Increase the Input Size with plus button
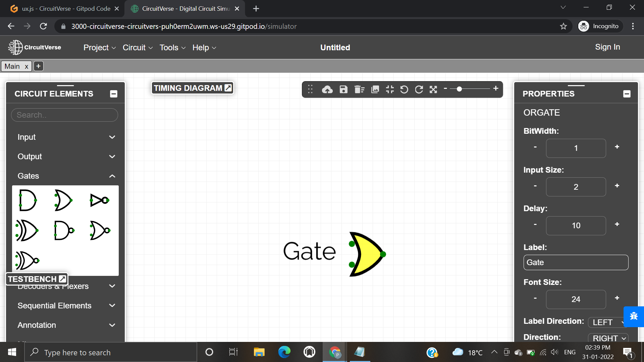 (617, 186)
